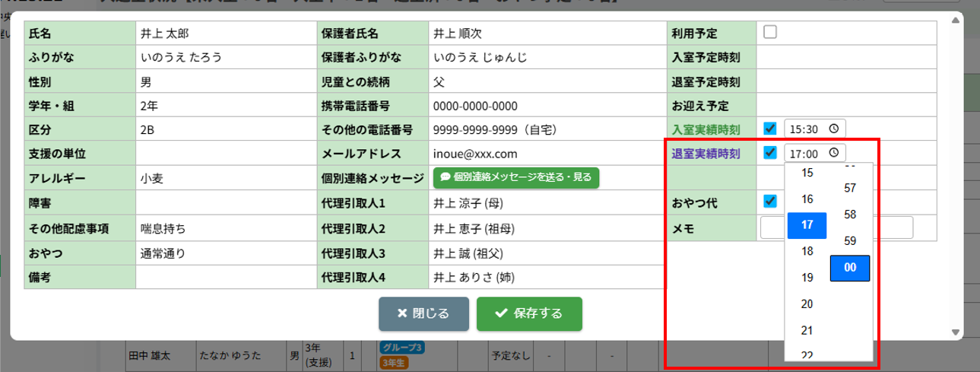Select hour 15 in the time picker
980x372 pixels.
point(807,173)
